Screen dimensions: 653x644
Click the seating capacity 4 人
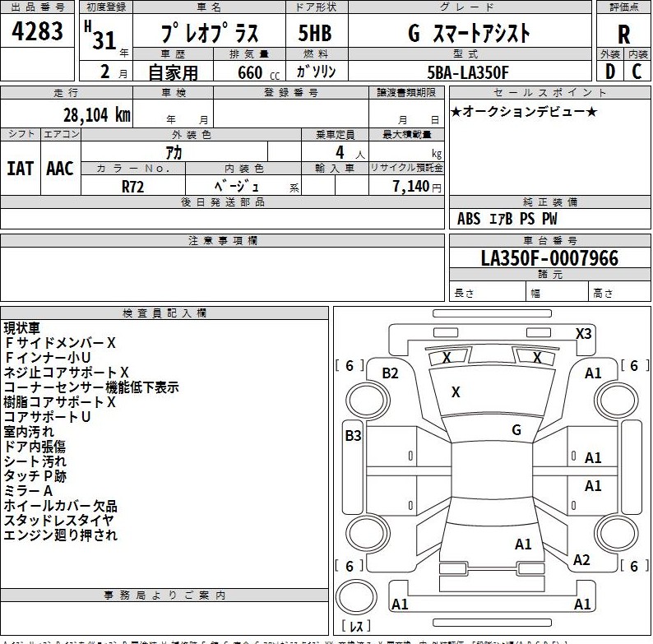coord(350,152)
